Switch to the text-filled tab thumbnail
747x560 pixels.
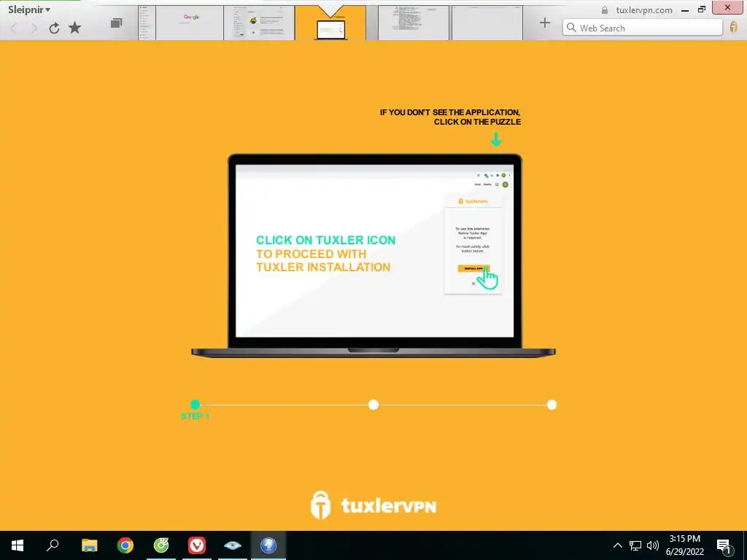(x=414, y=23)
